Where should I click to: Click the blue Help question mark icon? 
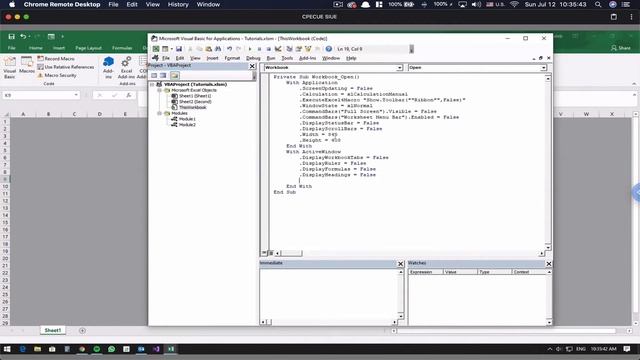329,49
